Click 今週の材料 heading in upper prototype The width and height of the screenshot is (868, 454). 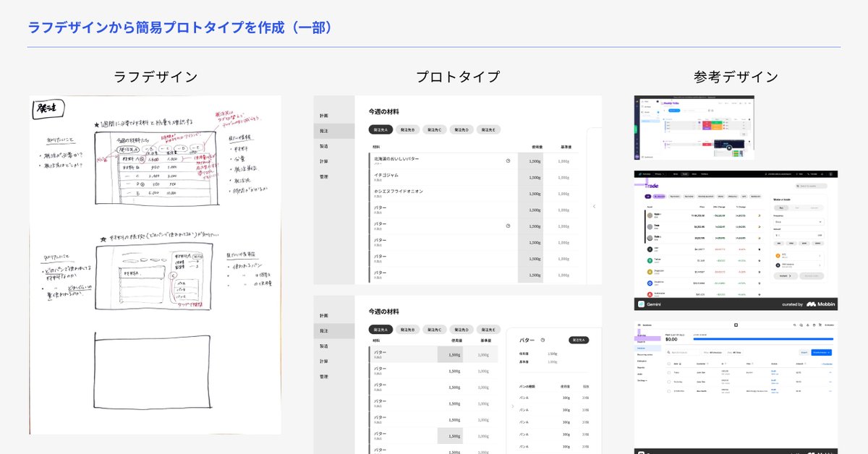click(383, 111)
